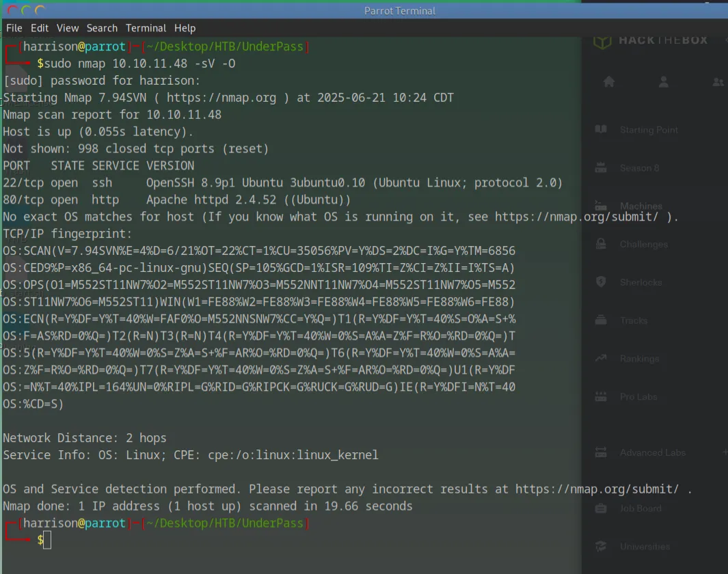Click the terminal cursor at bottom prompt
Image resolution: width=728 pixels, height=574 pixels.
(47, 541)
